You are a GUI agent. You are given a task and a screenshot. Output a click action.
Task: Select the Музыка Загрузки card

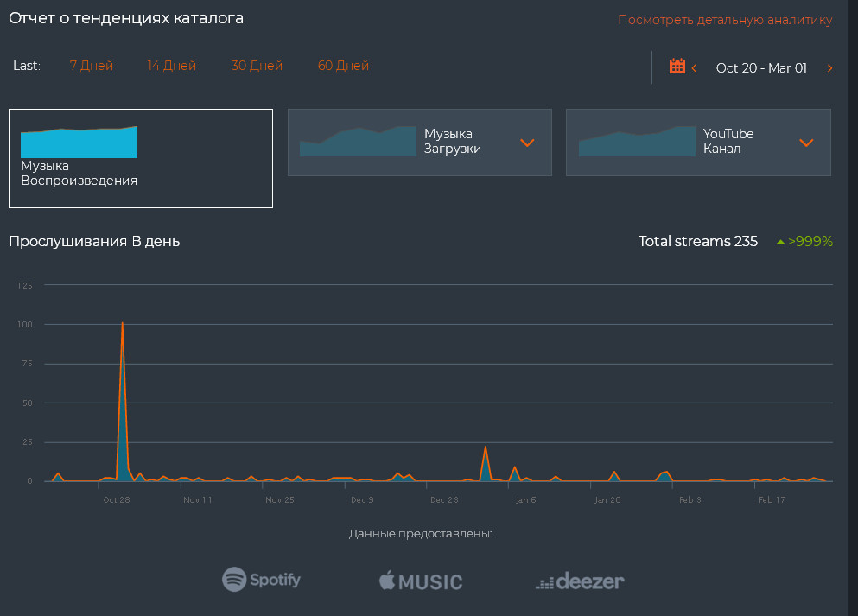pyautogui.click(x=420, y=143)
